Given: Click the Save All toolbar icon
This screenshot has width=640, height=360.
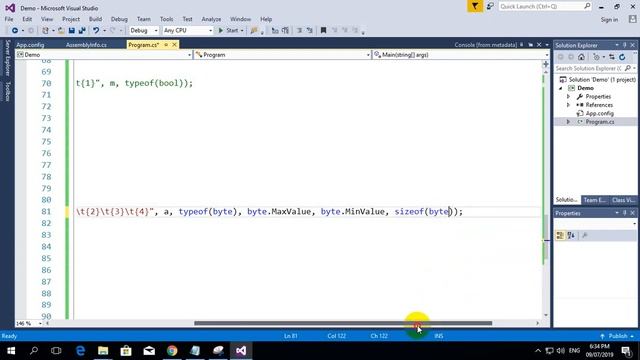Looking at the screenshot, I should [82, 31].
